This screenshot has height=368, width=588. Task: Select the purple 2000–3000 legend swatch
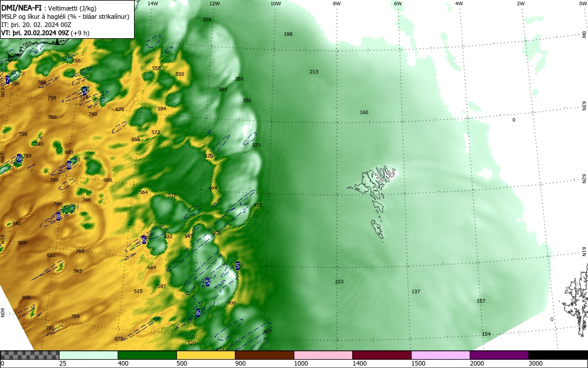[499, 355]
